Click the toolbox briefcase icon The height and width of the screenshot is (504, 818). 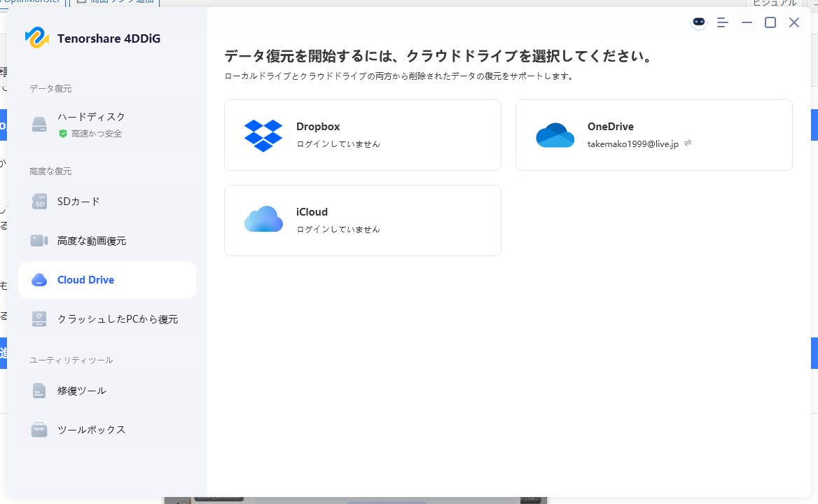point(39,430)
